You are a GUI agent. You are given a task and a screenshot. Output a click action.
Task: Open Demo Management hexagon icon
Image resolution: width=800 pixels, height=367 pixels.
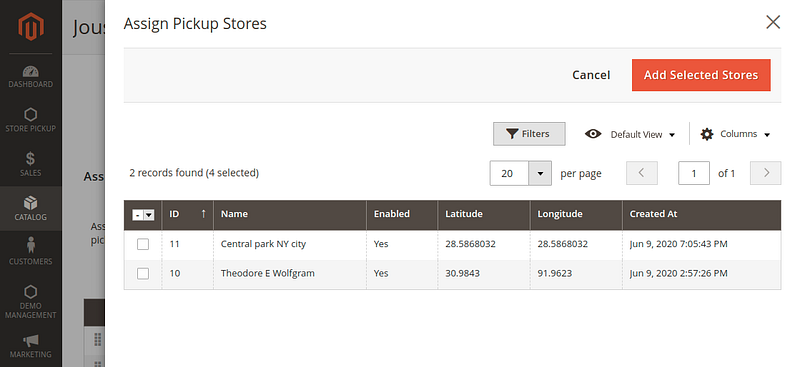click(31, 292)
